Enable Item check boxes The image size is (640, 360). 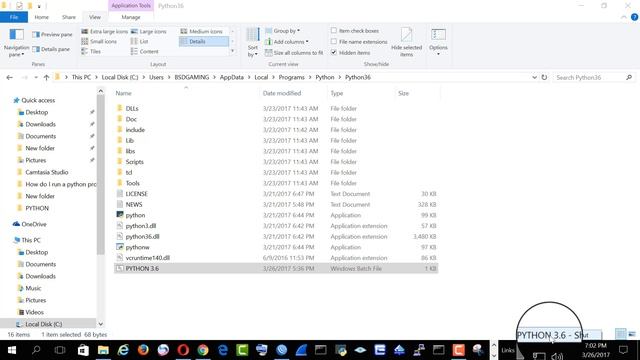point(334,31)
